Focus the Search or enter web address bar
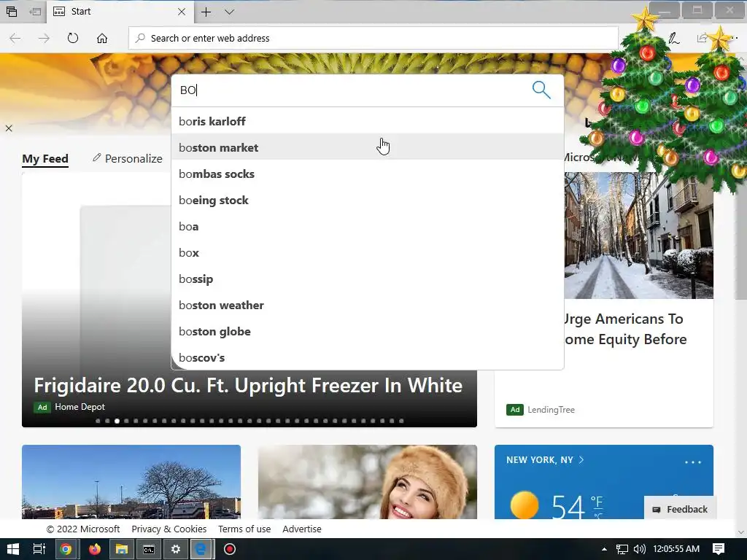The width and height of the screenshot is (747, 560). click(x=373, y=38)
